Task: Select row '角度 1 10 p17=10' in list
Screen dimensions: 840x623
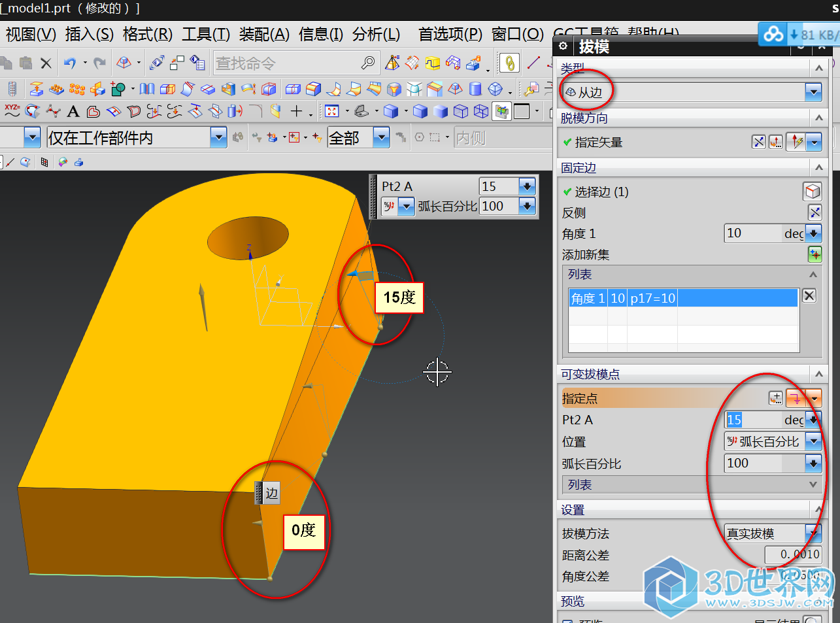Action: (683, 298)
